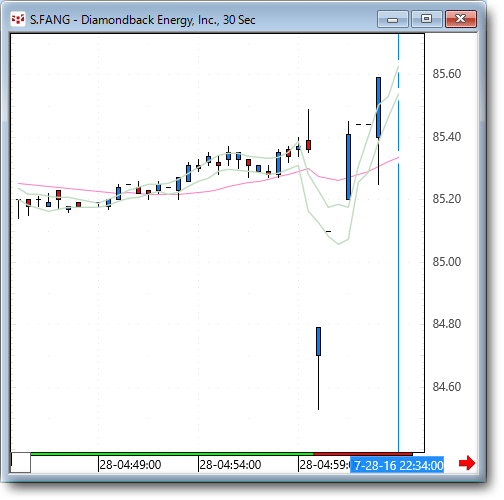The width and height of the screenshot is (504, 500).
Task: Maximize the S.FANG chart window
Action: point(427,19)
